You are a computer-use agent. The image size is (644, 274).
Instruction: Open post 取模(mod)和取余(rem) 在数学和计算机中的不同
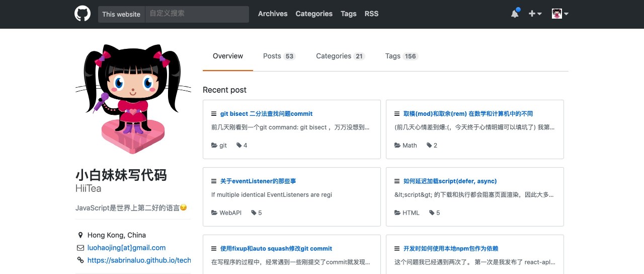[468, 114]
